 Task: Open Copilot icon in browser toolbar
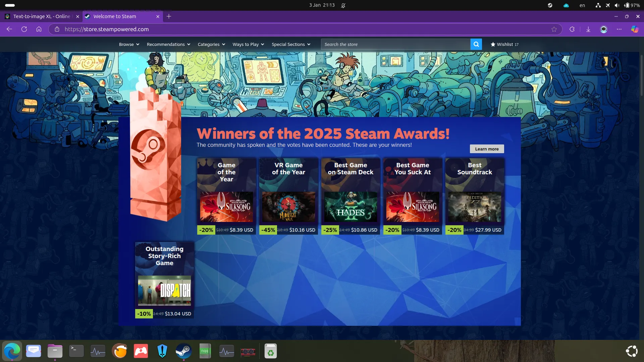coord(635,29)
